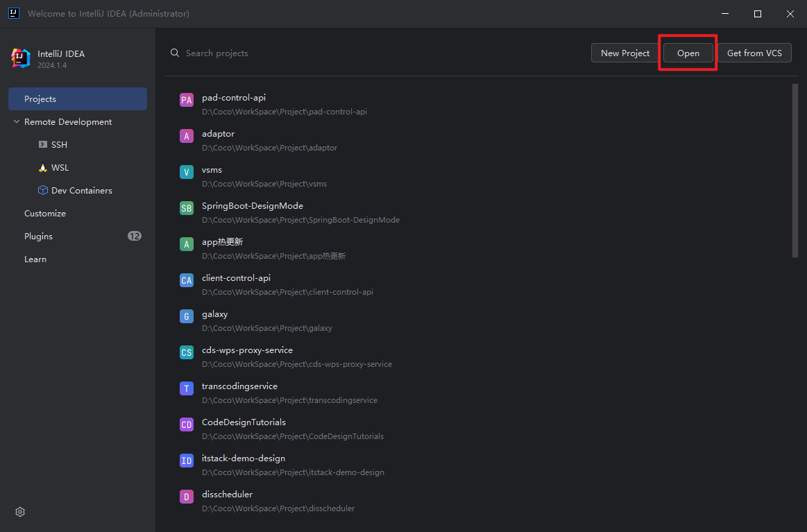Screen dimensions: 807x532
Task: Click the search magnifier icon
Action: coord(175,53)
